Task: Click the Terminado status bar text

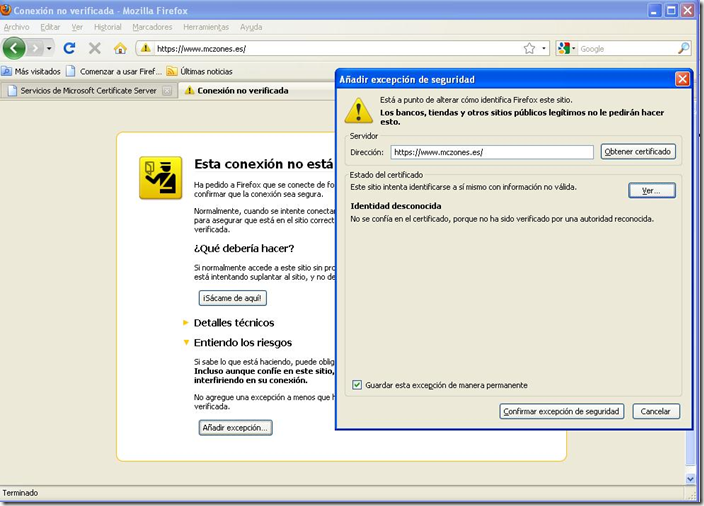Action: point(20,493)
